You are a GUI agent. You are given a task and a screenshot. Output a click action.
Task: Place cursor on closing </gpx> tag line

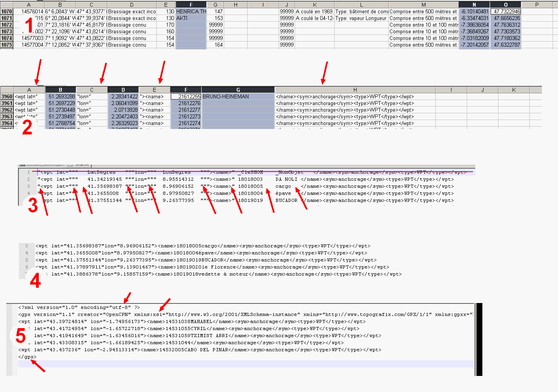point(27,357)
